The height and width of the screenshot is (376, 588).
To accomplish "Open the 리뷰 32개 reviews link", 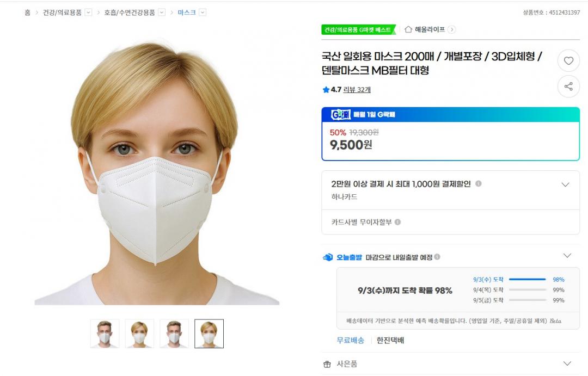I will coord(357,90).
